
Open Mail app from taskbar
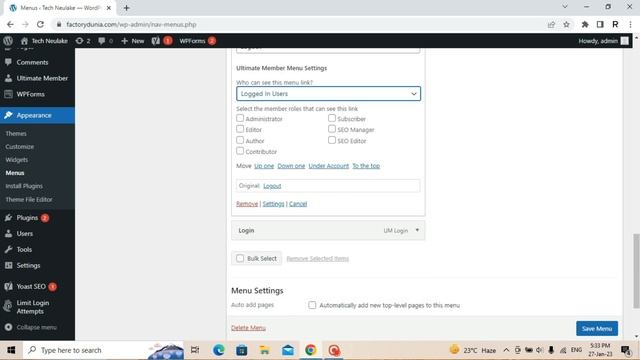pos(288,350)
